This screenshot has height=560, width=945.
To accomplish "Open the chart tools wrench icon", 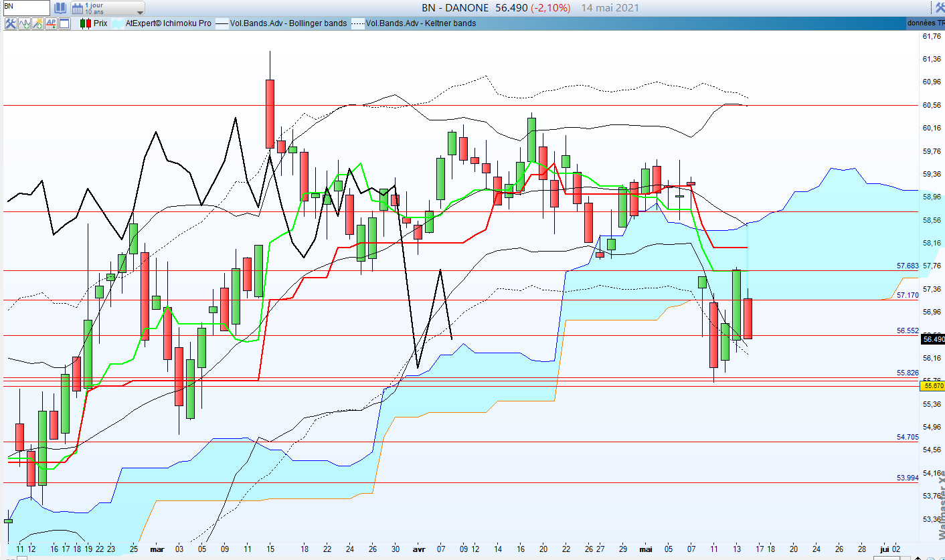I will coord(11,23).
